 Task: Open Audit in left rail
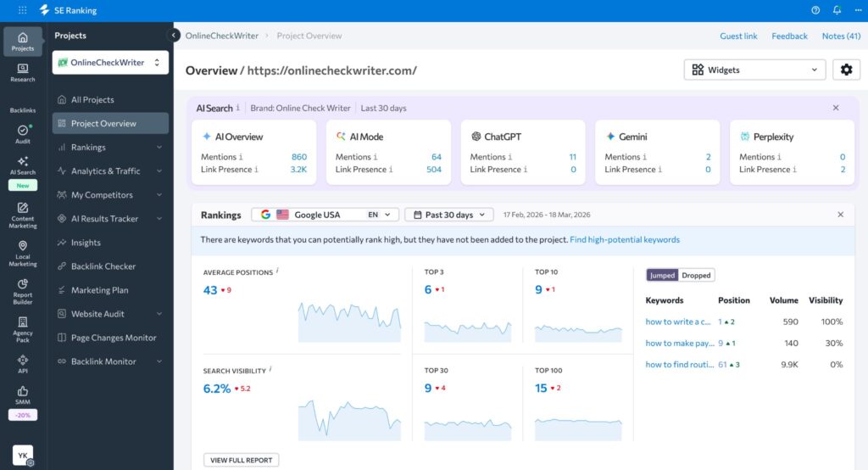[23, 134]
